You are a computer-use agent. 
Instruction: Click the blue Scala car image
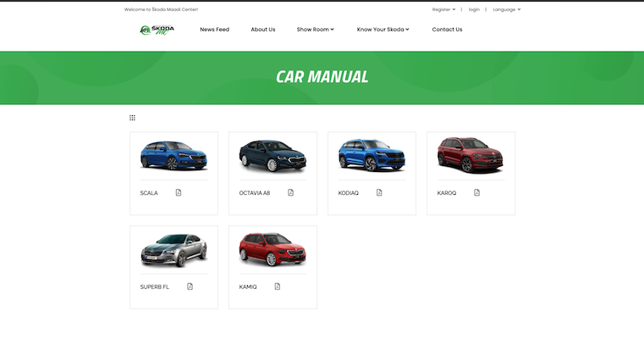[x=173, y=155]
